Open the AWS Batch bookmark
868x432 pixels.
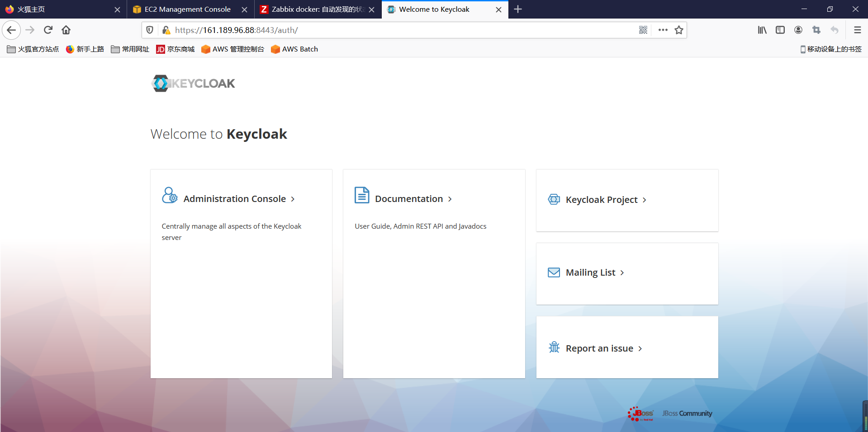[x=294, y=49]
